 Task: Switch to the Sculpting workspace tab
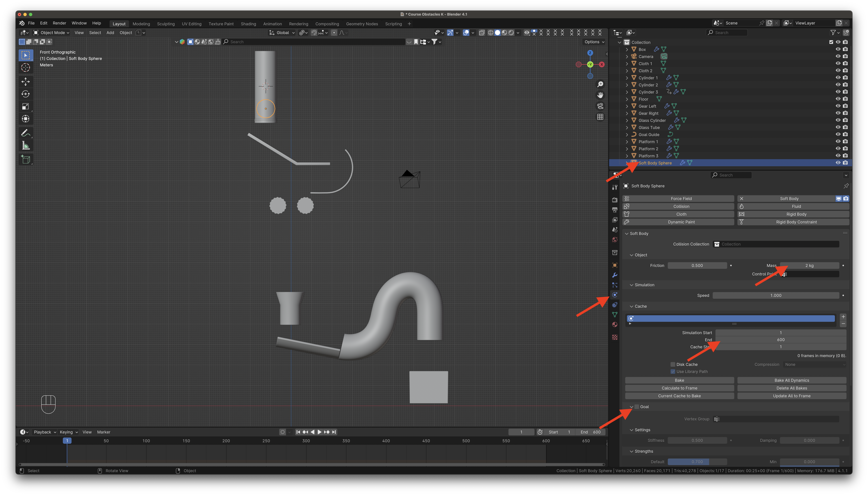pos(166,24)
